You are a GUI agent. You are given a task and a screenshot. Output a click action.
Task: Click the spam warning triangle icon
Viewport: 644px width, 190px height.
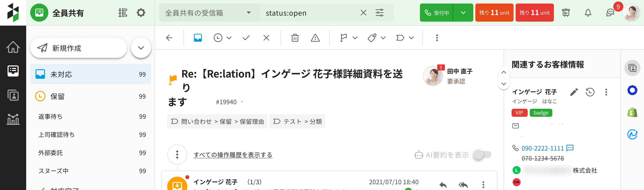(x=315, y=38)
